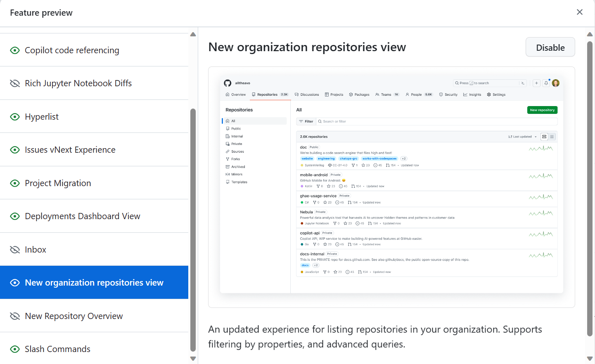595x364 pixels.
Task: Select Project Migration in the feature list
Action: pos(94,183)
